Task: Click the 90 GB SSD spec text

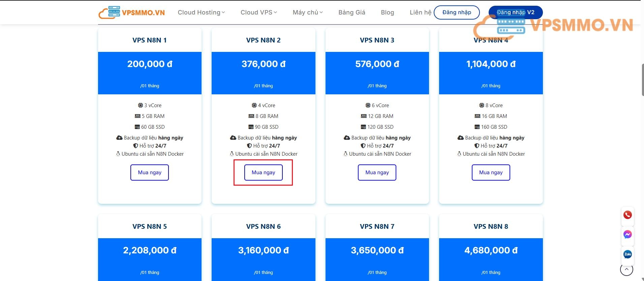Action: (x=267, y=127)
